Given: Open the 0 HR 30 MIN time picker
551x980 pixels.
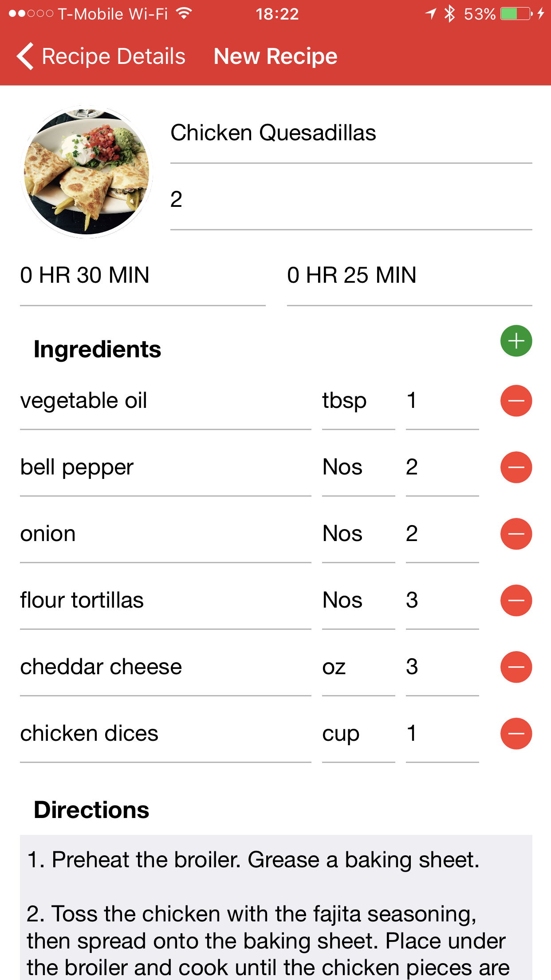Looking at the screenshot, I should pos(142,275).
